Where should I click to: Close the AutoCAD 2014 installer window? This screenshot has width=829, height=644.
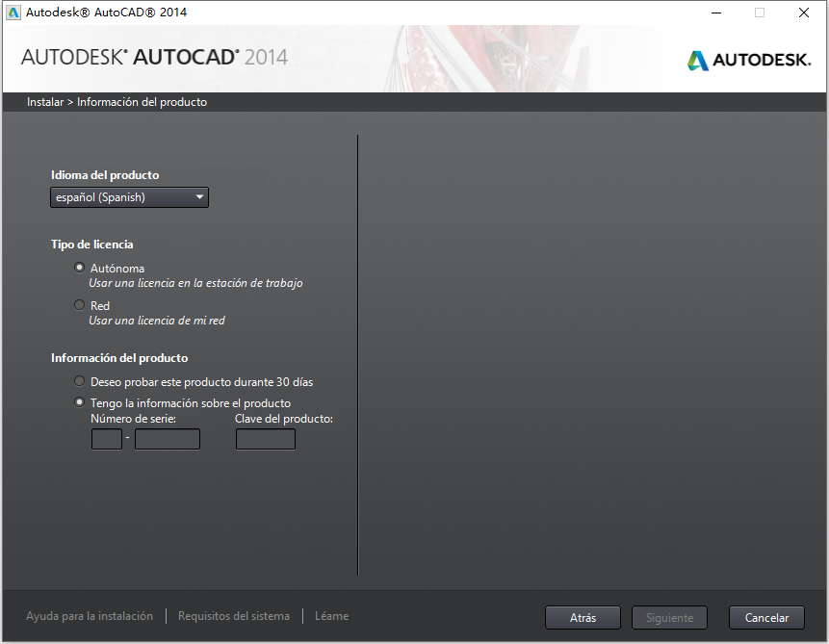804,13
